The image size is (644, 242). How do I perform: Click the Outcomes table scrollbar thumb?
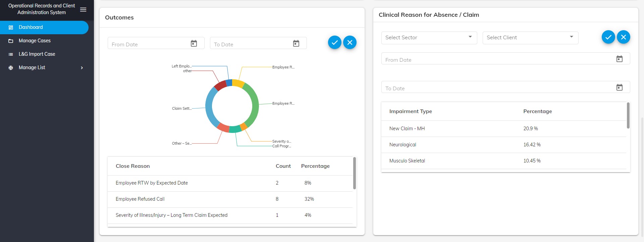coord(355,173)
